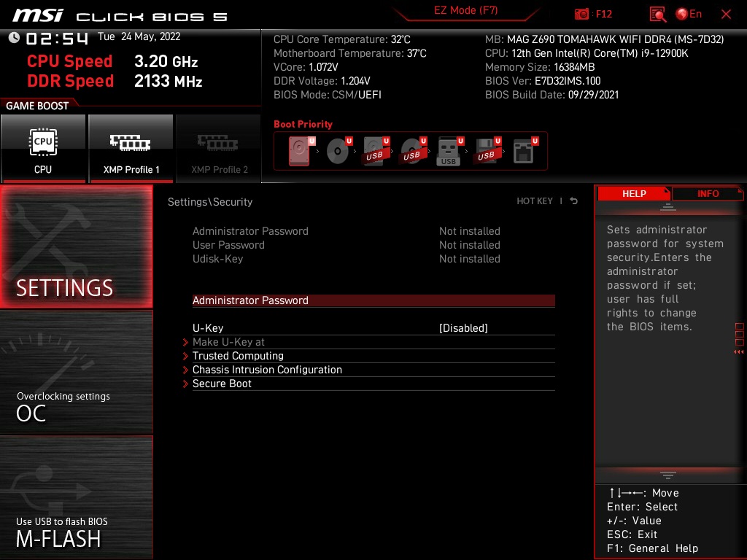
Task: Click the DDR Speed 2133 MHz value
Action: (169, 81)
